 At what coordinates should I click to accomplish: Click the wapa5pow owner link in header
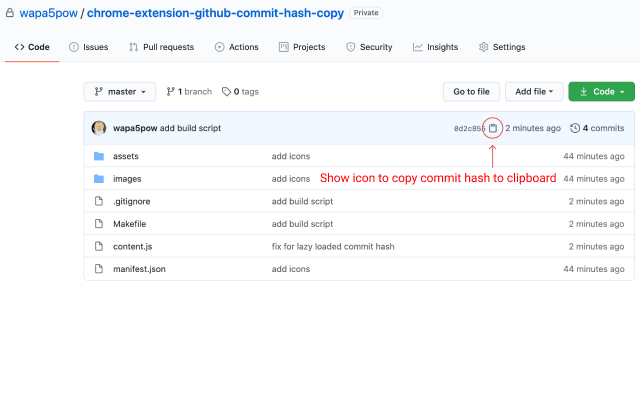49,13
